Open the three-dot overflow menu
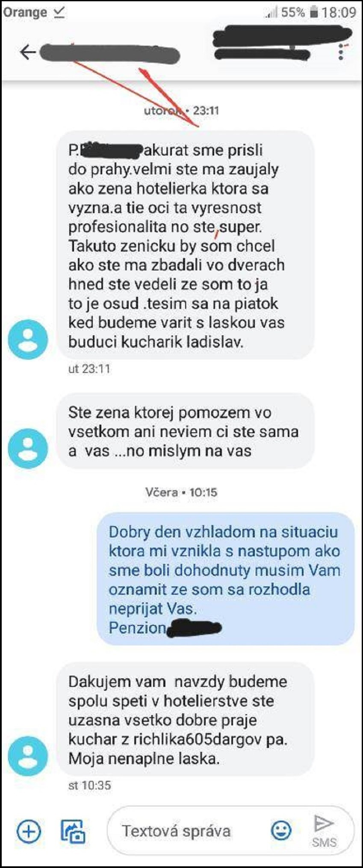The width and height of the screenshot is (363, 868). [x=341, y=51]
